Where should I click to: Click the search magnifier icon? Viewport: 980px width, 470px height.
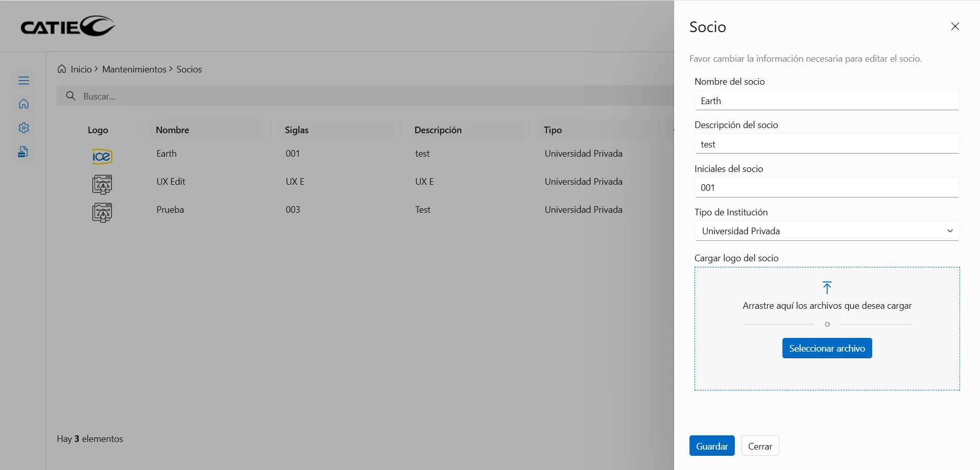71,96
